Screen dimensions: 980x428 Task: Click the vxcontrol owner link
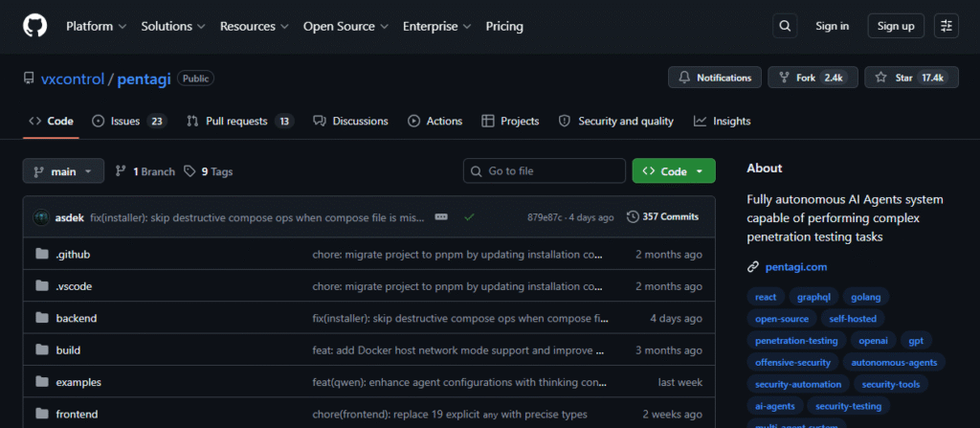[x=73, y=79]
